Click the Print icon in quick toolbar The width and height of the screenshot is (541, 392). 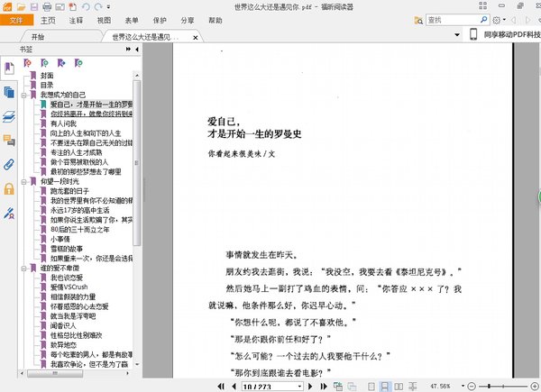click(x=45, y=6)
